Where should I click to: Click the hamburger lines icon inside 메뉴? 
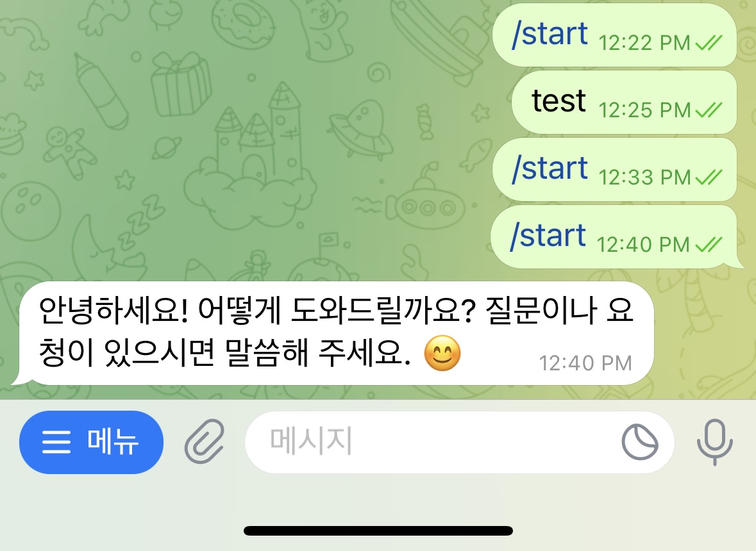click(x=56, y=442)
